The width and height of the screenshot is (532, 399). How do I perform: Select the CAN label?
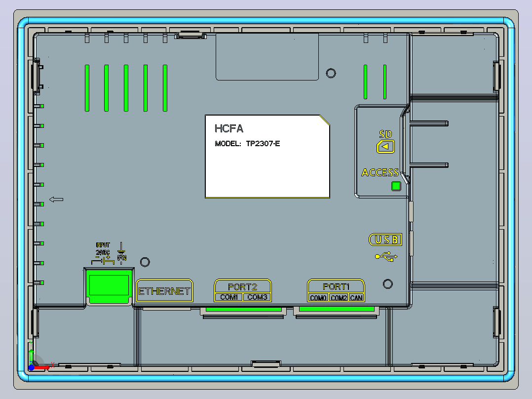pos(356,298)
